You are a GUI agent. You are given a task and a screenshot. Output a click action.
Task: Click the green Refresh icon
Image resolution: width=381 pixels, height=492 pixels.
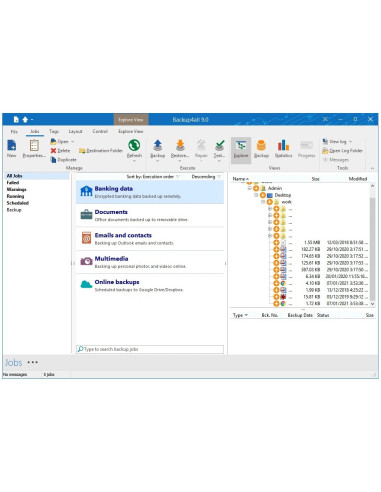pos(134,146)
